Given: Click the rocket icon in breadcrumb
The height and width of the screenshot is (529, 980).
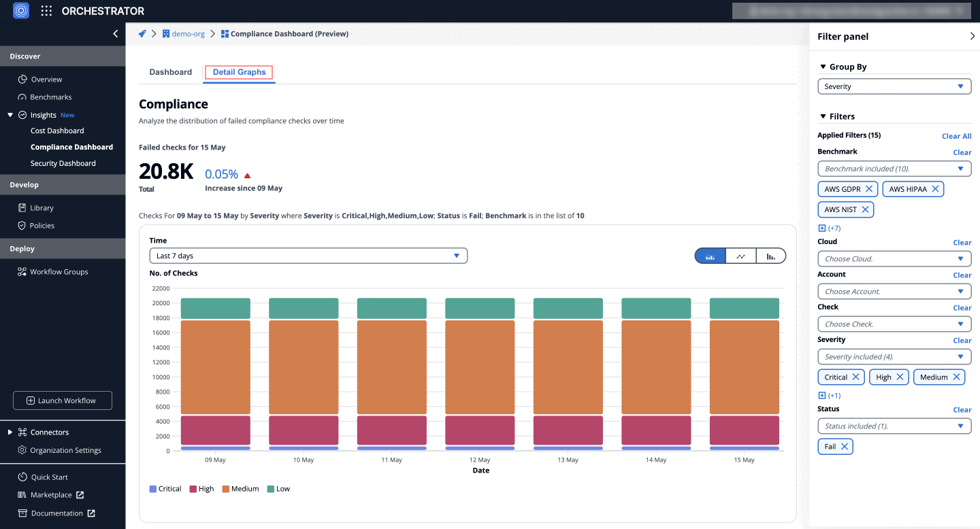Looking at the screenshot, I should pyautogui.click(x=142, y=34).
